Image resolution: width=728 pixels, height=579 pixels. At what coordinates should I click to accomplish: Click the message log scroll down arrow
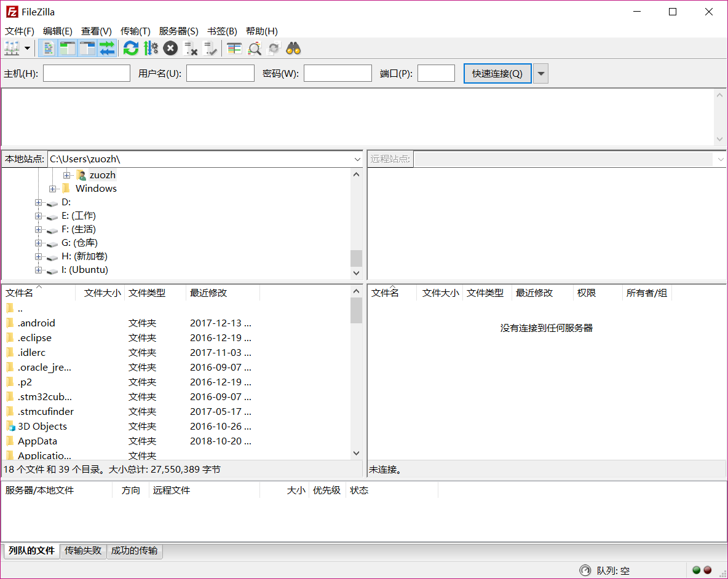tap(719, 139)
